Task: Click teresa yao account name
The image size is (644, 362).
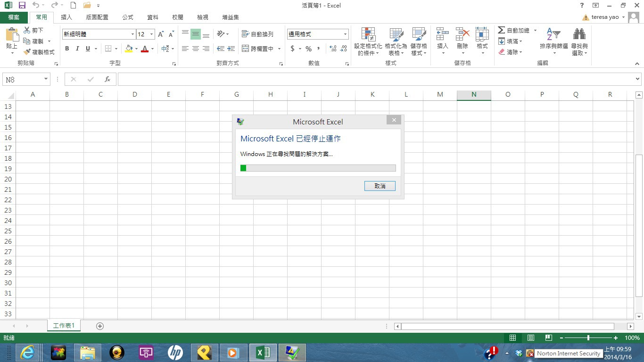Action: pyautogui.click(x=605, y=17)
